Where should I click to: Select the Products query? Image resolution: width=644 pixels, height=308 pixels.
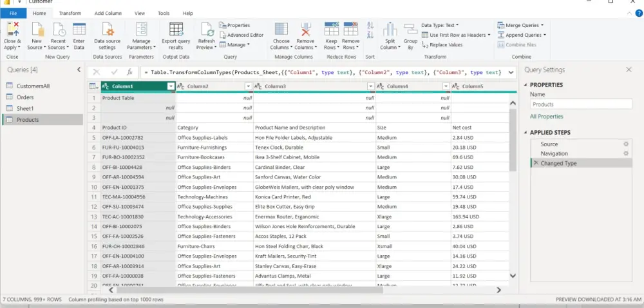43,120
